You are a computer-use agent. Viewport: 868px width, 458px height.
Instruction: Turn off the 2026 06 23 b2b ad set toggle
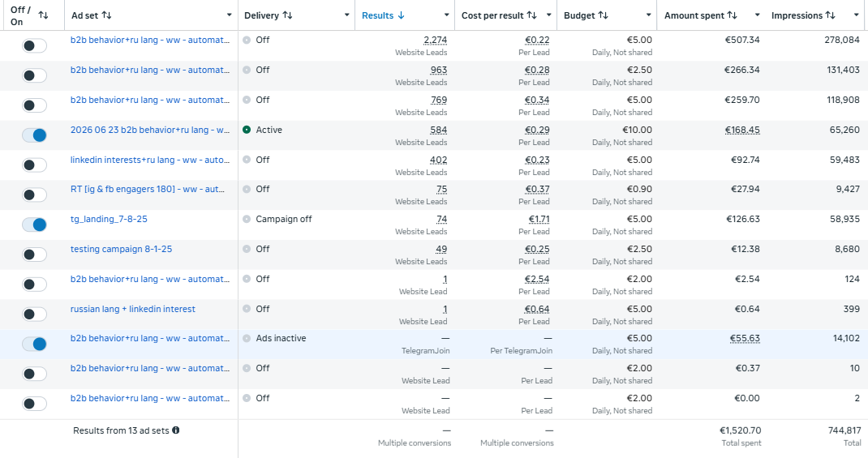[x=34, y=135]
